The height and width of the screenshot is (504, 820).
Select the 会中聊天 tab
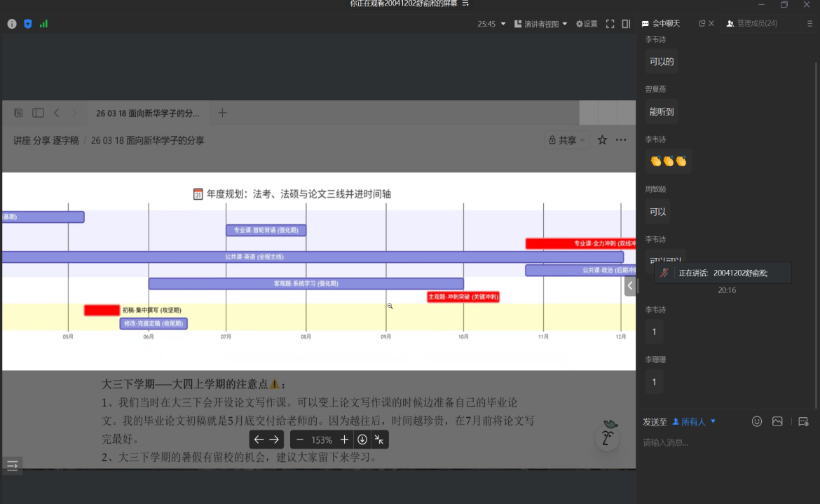click(662, 24)
